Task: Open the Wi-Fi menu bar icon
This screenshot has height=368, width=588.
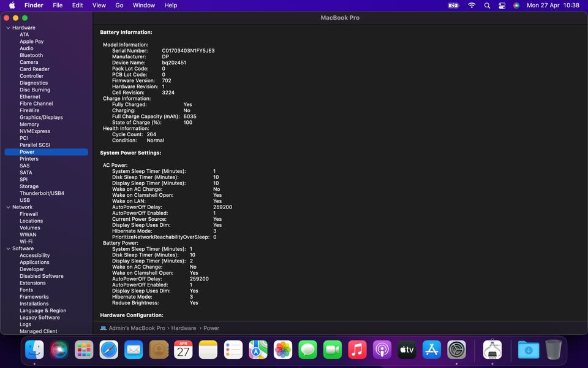Action: [x=472, y=6]
